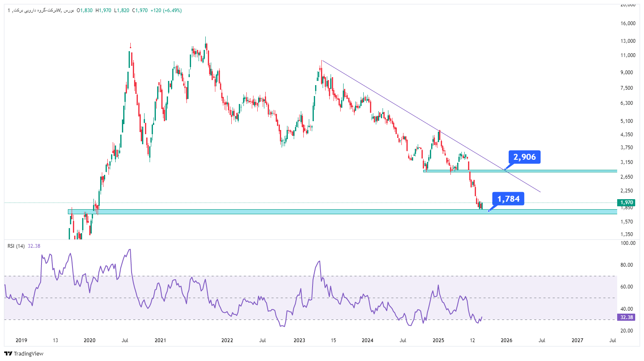
Task: Click the 80.00 RSI axis label
Action: (627, 265)
